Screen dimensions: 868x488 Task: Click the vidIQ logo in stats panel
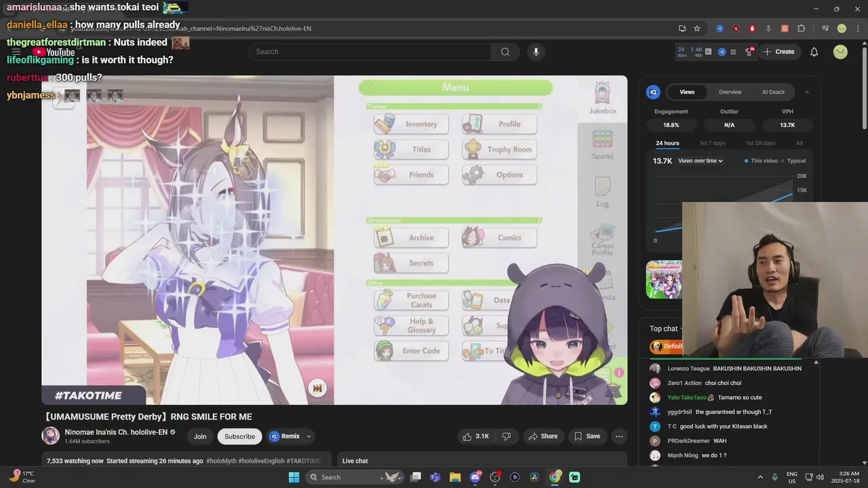[654, 92]
